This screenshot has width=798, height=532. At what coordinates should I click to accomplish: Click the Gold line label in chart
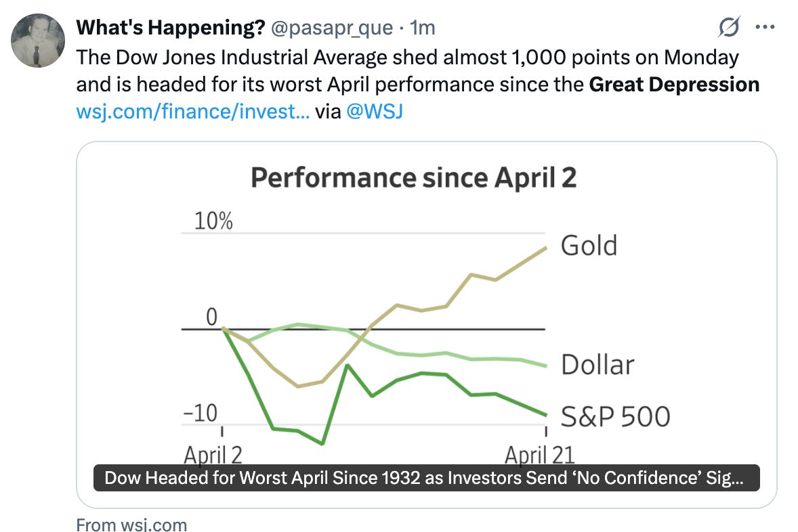pos(589,246)
